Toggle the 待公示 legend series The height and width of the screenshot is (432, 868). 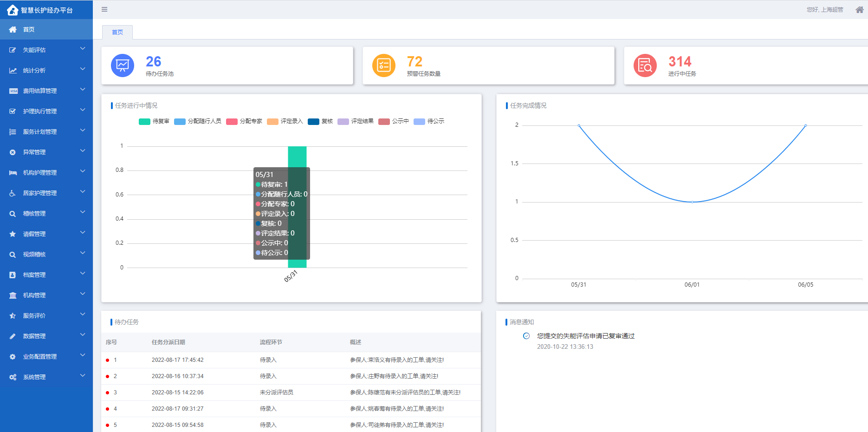point(429,121)
